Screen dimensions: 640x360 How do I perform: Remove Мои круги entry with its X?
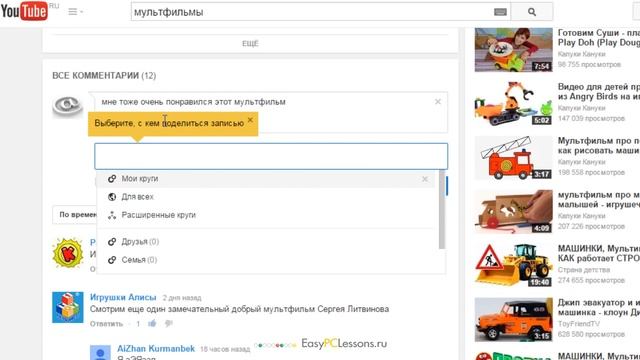coord(425,179)
